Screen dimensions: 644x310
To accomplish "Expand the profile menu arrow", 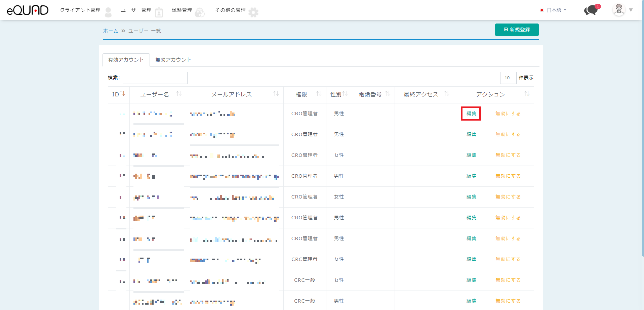I will pos(631,10).
